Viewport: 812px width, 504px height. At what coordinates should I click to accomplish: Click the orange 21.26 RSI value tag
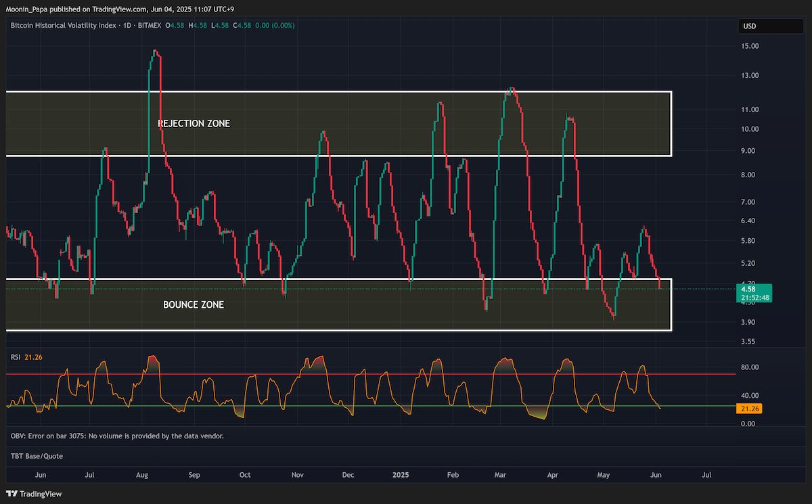[750, 408]
